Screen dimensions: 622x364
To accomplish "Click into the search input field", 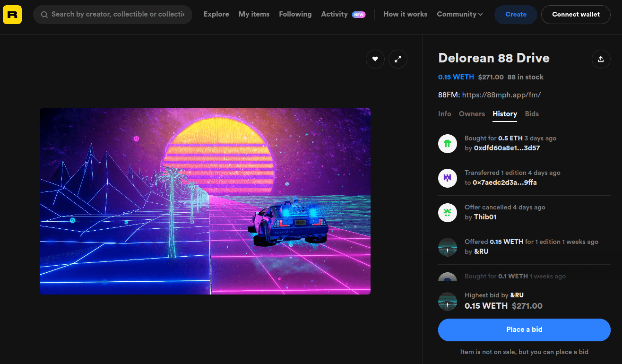I will click(117, 15).
